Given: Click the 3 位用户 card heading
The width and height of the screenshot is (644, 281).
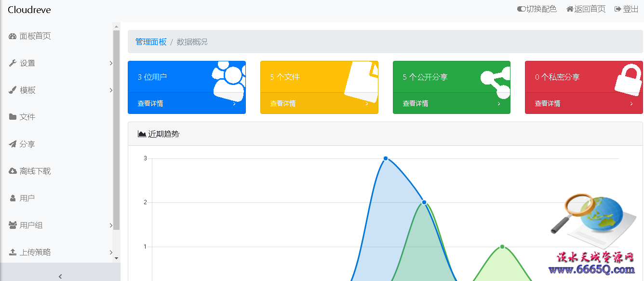Looking at the screenshot, I should pyautogui.click(x=152, y=77).
